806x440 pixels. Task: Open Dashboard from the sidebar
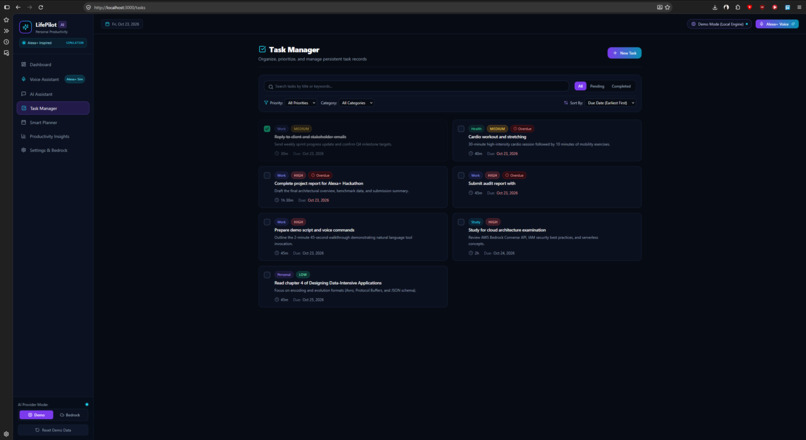click(x=53, y=65)
